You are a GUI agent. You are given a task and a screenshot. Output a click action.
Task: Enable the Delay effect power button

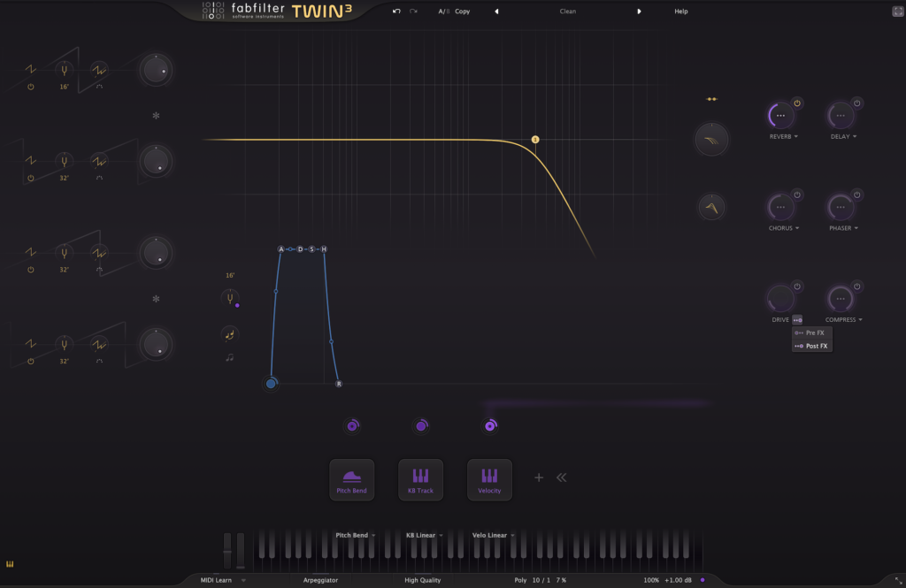coord(856,103)
